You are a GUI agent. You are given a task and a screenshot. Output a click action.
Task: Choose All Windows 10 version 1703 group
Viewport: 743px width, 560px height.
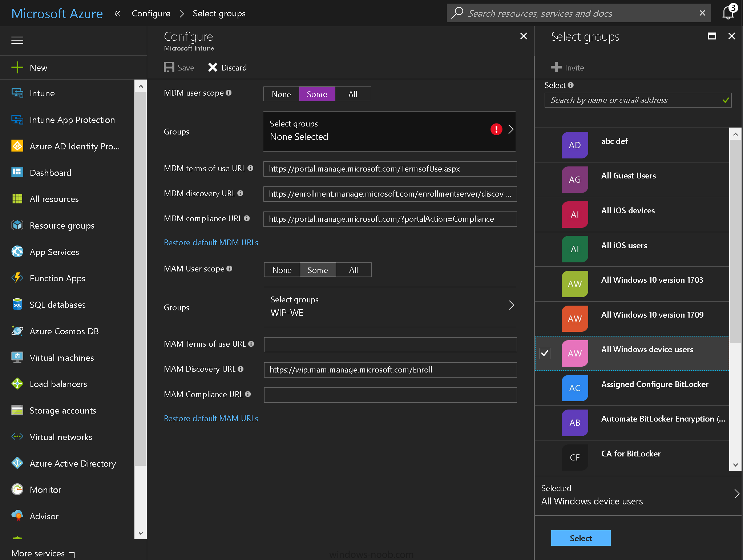point(631,284)
